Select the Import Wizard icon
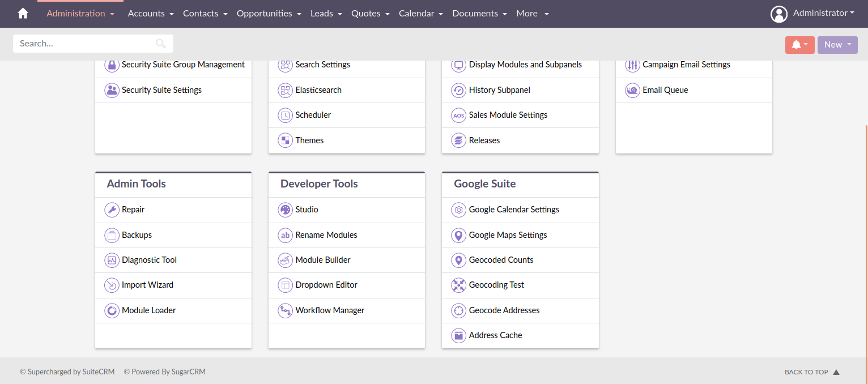This screenshot has height=384, width=868. pyautogui.click(x=112, y=285)
